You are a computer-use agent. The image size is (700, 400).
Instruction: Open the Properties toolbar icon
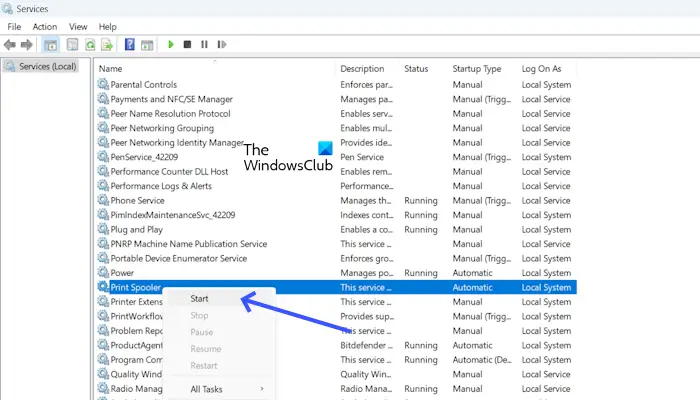click(72, 44)
